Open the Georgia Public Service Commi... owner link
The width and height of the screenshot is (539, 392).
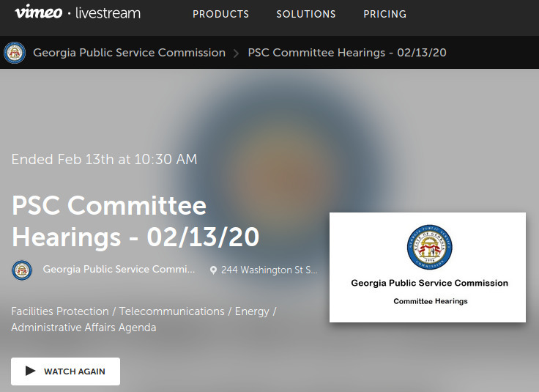119,269
